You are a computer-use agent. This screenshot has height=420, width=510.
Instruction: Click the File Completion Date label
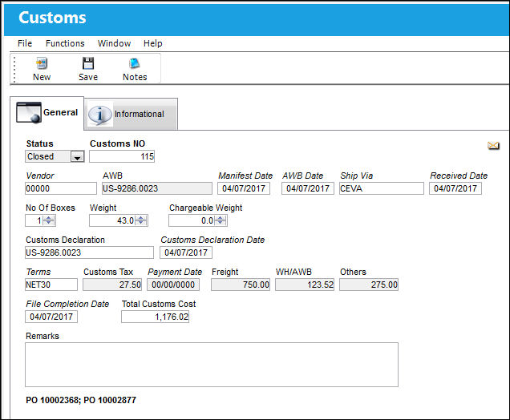tap(67, 304)
